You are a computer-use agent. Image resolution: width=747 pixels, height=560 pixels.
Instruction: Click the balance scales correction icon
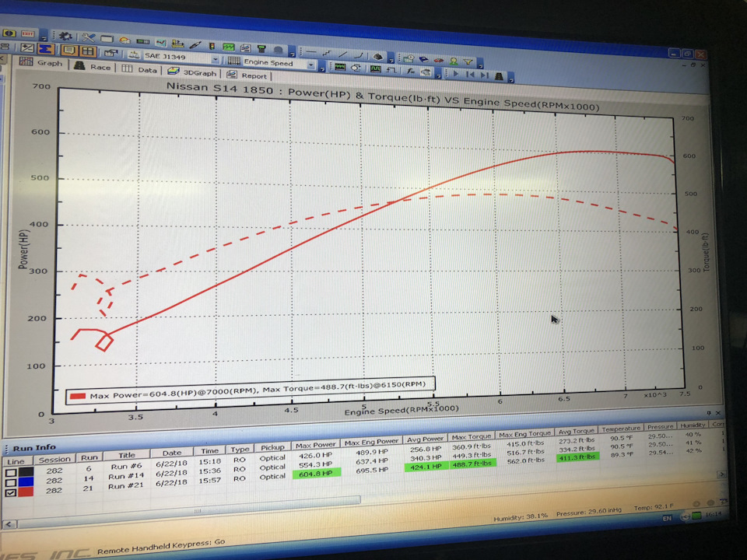133,54
